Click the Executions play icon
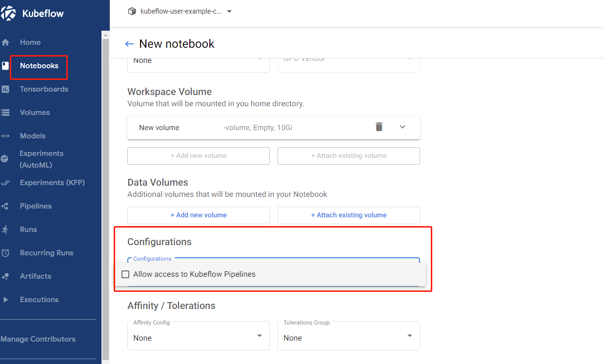The height and width of the screenshot is (364, 604). click(x=5, y=300)
